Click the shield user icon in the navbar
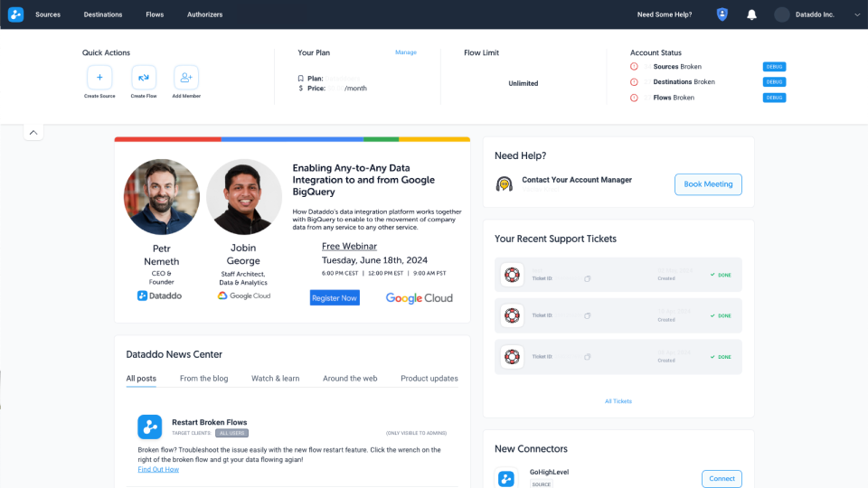Image resolution: width=868 pixels, height=488 pixels. [722, 14]
